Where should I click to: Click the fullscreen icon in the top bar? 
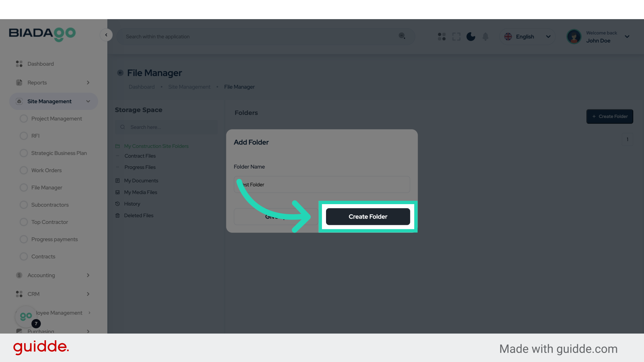pyautogui.click(x=456, y=37)
